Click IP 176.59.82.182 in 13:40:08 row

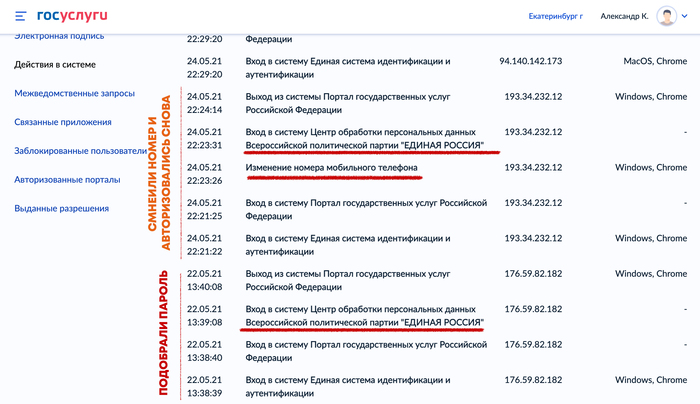pos(533,274)
